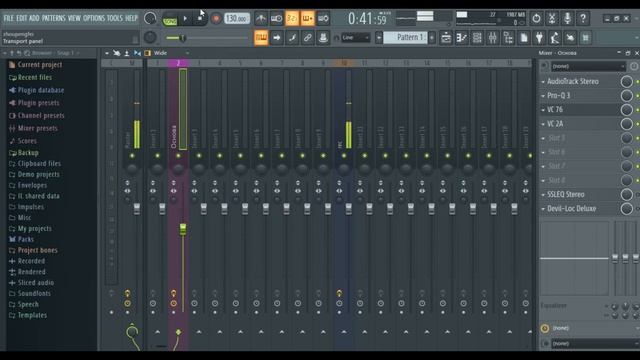
Task: Toggle typing keyboard to piano icon
Action: 261,38
